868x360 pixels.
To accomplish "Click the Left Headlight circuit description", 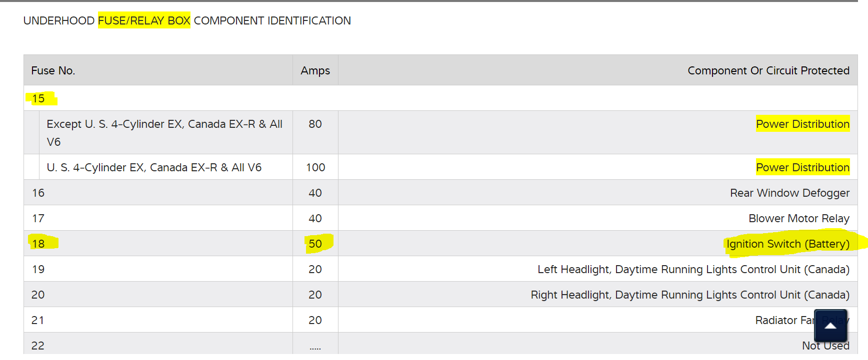I will 693,269.
